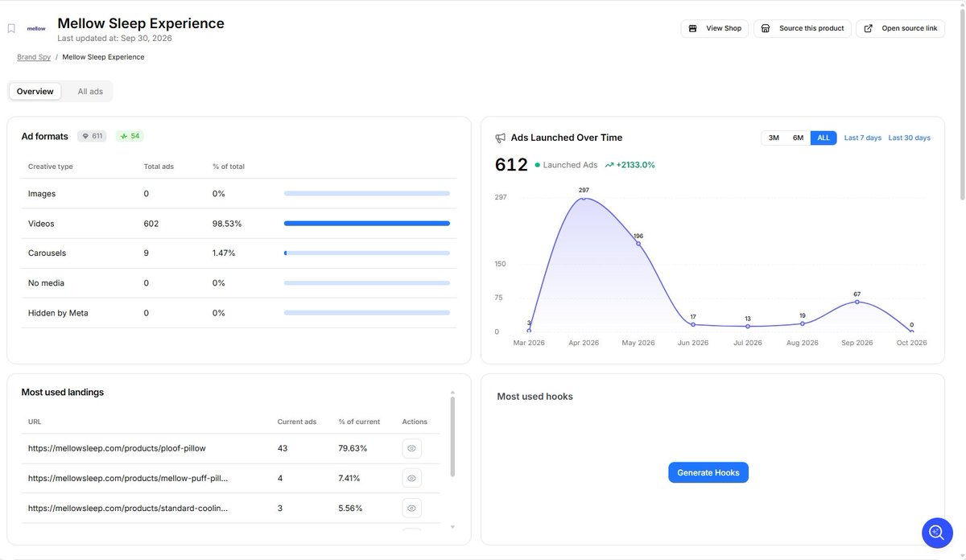Go to Brand Spy breadcrumb
Screen dimensions: 966x560
coord(34,57)
